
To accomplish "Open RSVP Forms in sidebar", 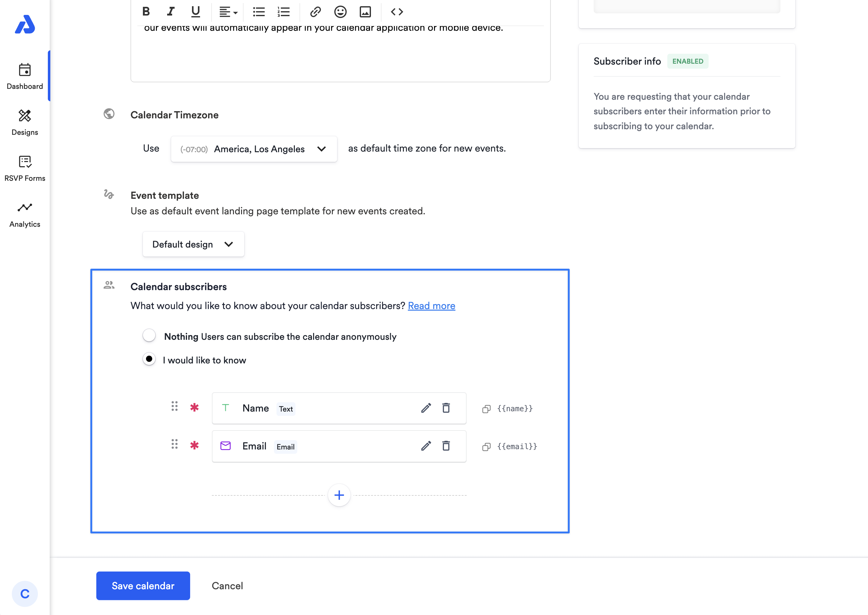I will click(x=25, y=168).
